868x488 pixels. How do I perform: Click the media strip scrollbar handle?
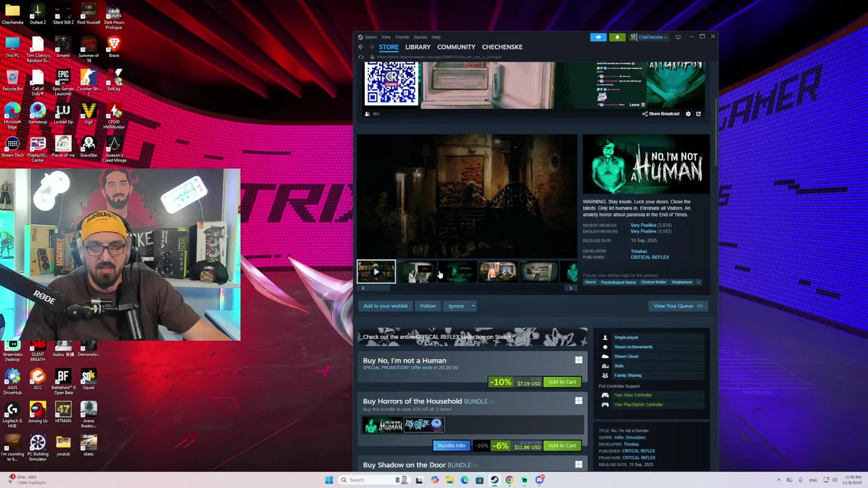point(380,288)
